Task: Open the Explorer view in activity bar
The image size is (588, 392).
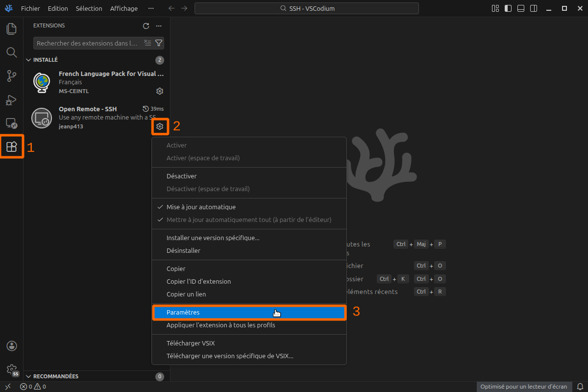Action: (x=12, y=28)
